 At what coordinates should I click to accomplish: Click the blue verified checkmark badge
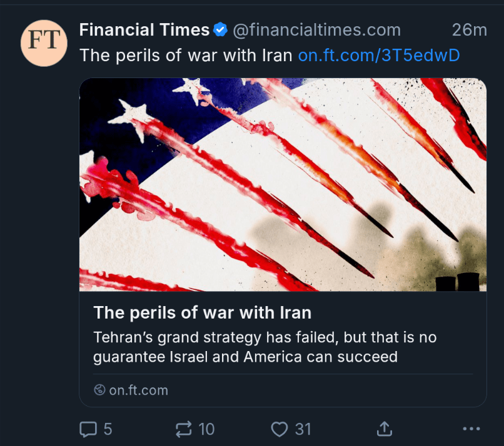click(x=220, y=29)
